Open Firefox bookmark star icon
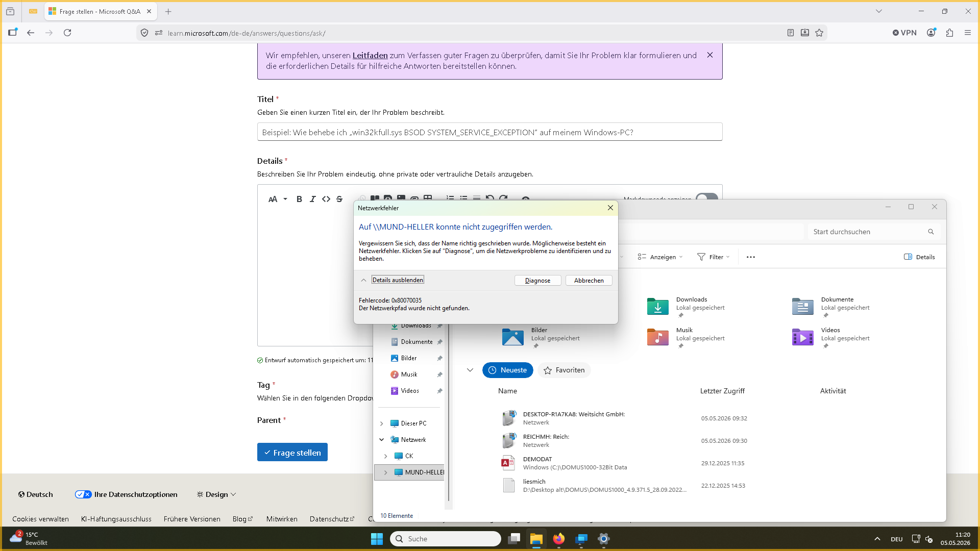Image resolution: width=980 pixels, height=551 pixels. [x=819, y=33]
